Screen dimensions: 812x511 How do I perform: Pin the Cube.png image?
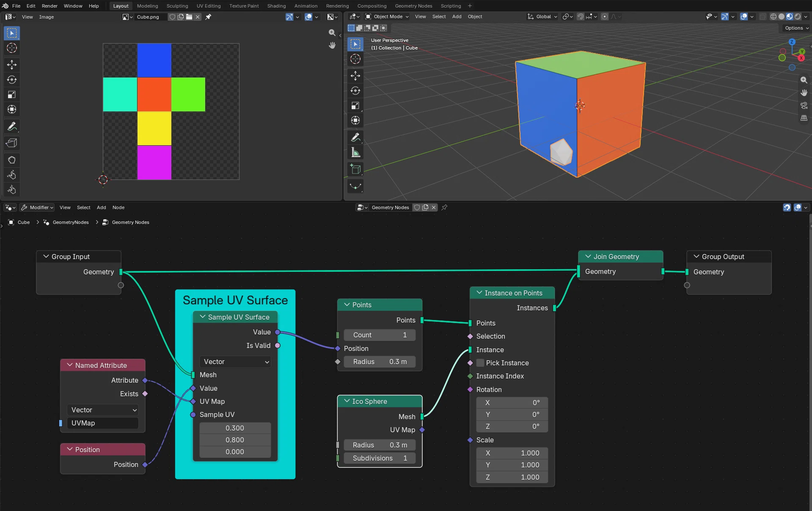208,17
